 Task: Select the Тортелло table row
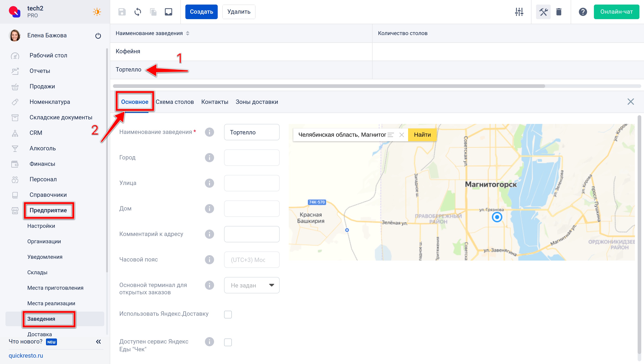point(377,70)
